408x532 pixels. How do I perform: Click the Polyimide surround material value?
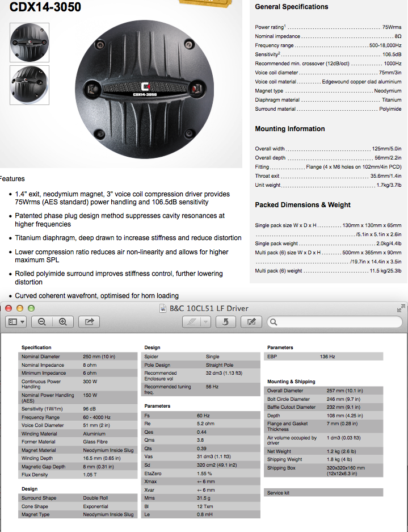390,109
